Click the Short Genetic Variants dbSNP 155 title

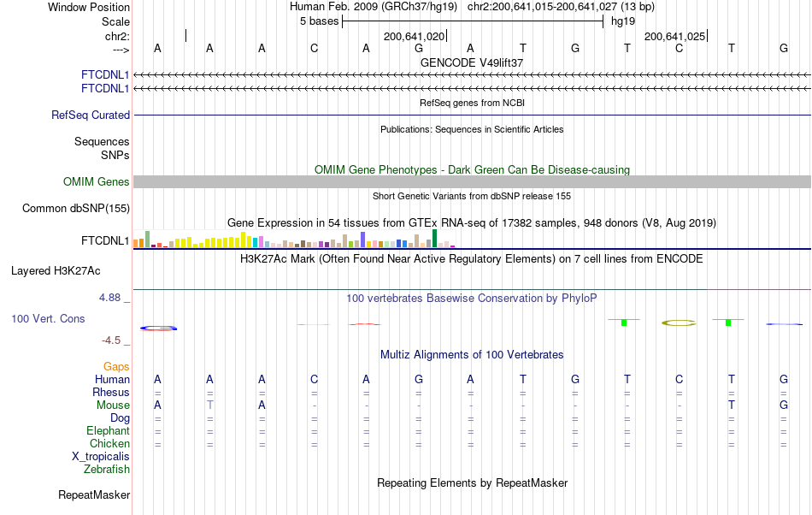pyautogui.click(x=472, y=196)
